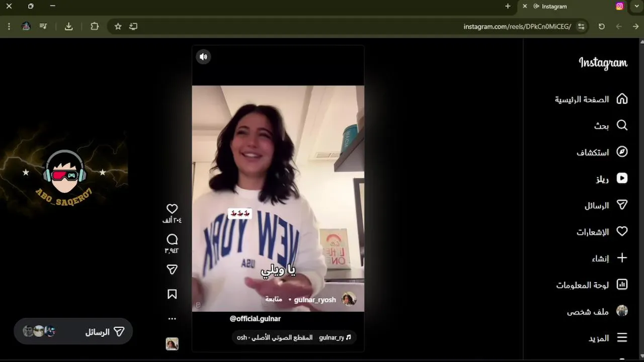Share the reel via paper plane icon

click(172, 270)
